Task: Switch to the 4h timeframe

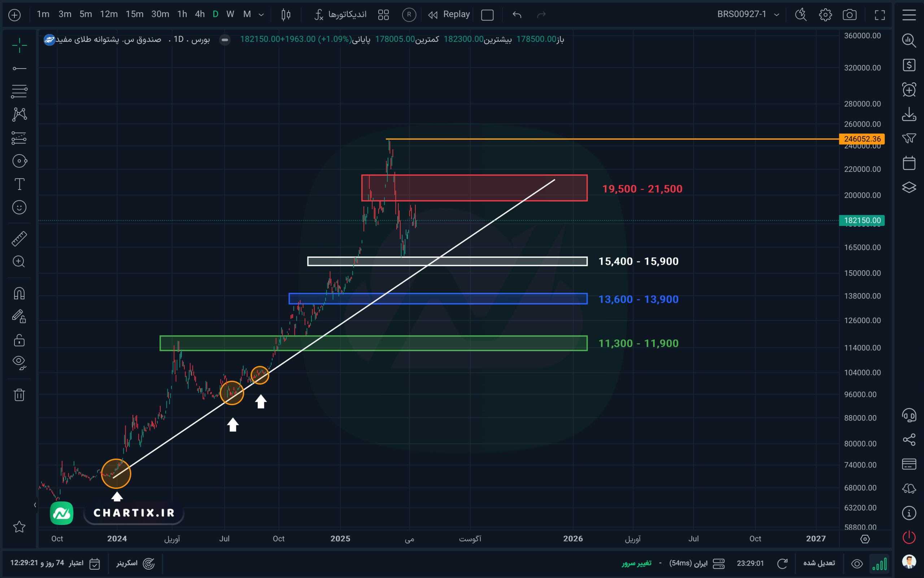Action: point(200,14)
